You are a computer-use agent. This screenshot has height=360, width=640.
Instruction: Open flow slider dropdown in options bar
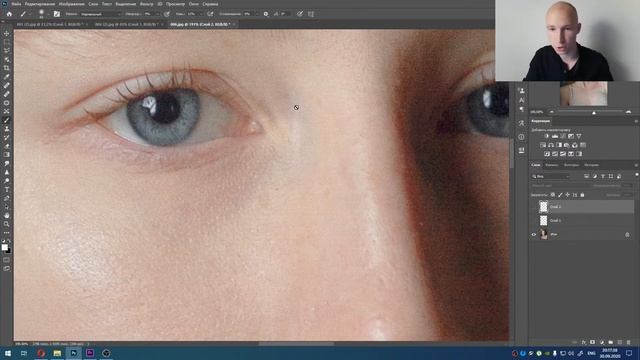[201, 14]
